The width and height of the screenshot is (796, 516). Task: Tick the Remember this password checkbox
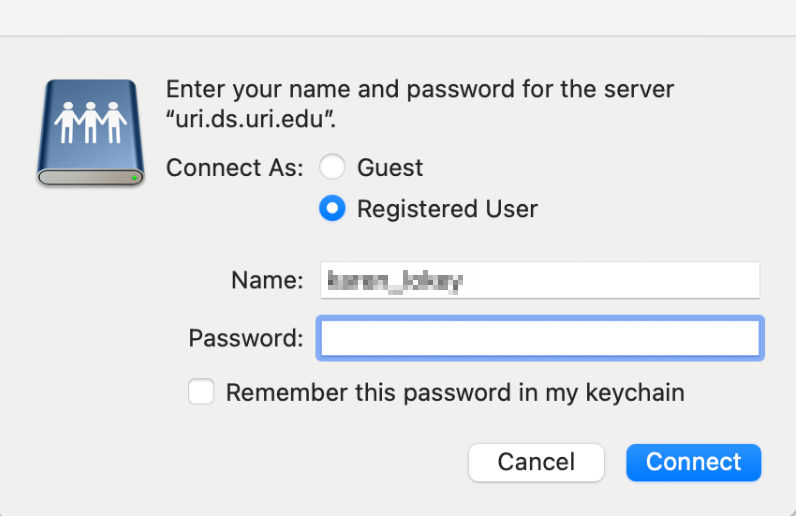pos(201,392)
